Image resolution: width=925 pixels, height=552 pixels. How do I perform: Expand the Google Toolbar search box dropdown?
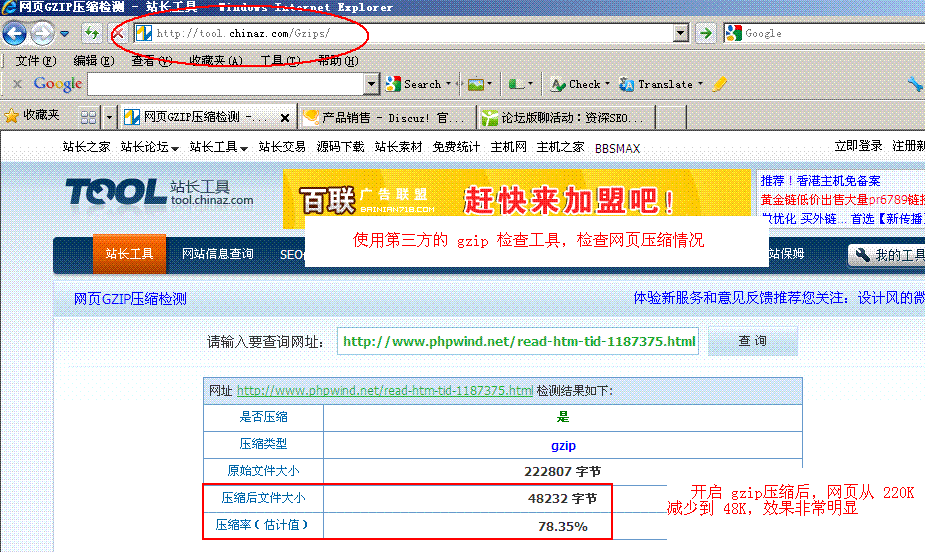(372, 84)
